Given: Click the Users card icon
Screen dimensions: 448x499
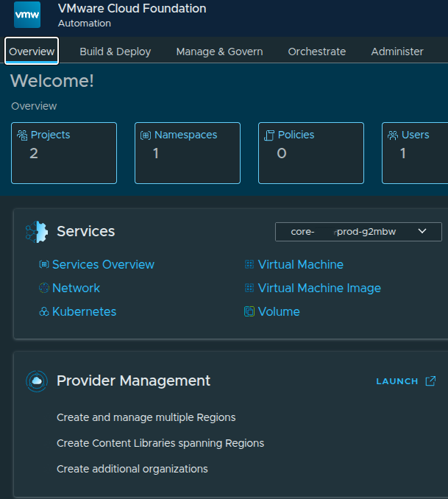Looking at the screenshot, I should pos(393,135).
